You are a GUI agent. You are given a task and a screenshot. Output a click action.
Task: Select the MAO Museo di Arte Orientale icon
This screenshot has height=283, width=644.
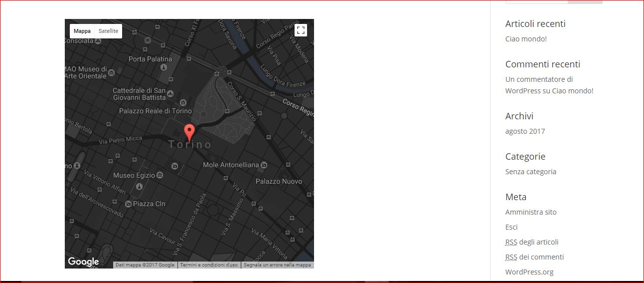tap(111, 73)
